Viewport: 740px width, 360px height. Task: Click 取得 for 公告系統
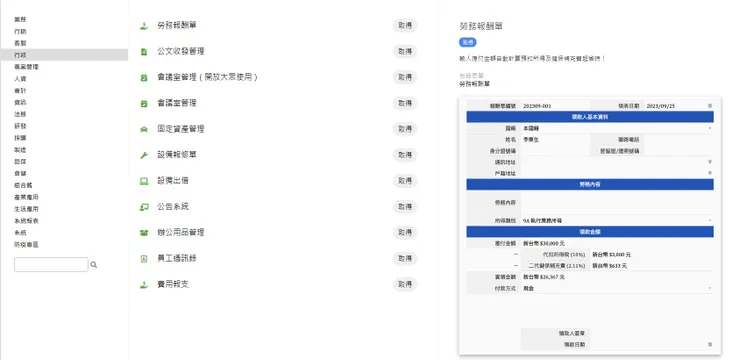click(405, 207)
